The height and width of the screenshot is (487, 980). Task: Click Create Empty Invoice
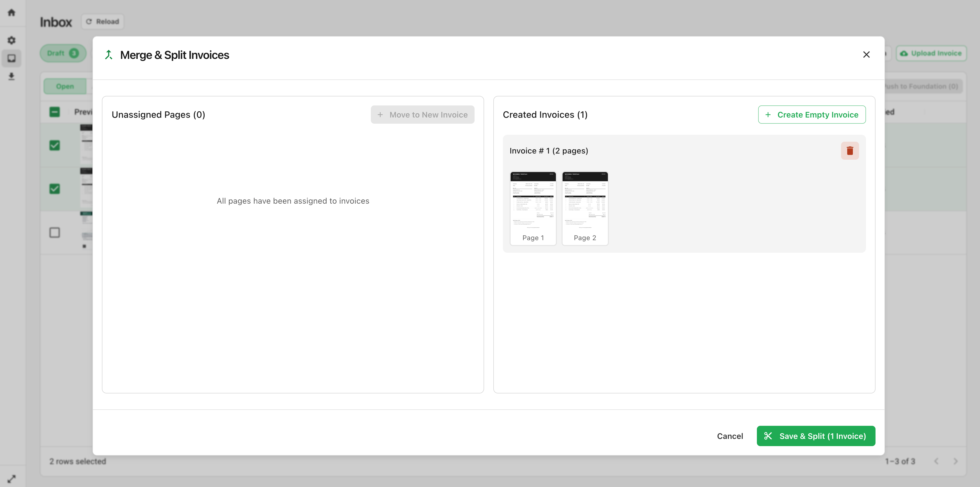pos(812,114)
